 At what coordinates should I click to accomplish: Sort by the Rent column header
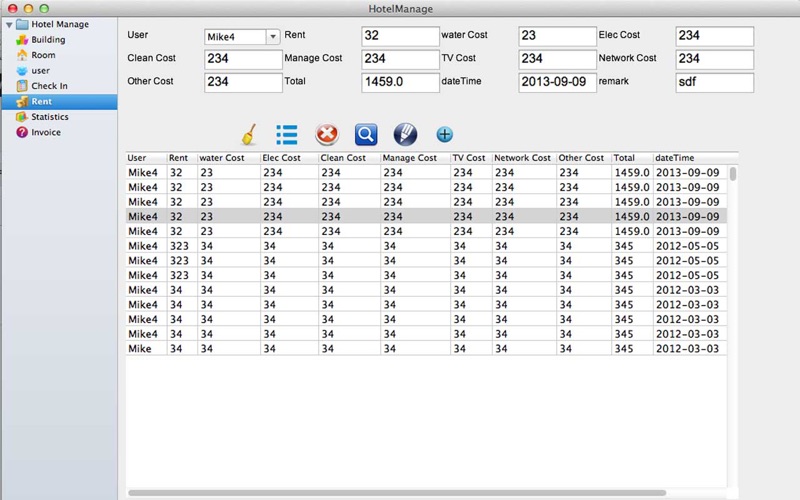(x=182, y=158)
